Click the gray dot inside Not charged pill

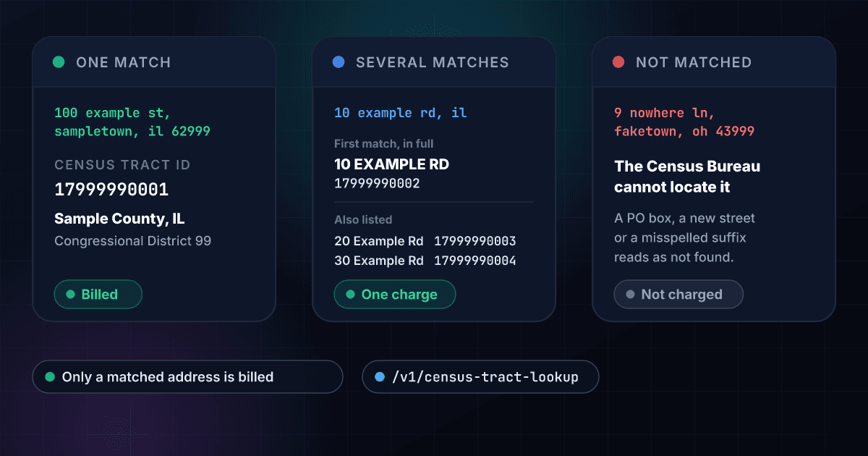630,295
